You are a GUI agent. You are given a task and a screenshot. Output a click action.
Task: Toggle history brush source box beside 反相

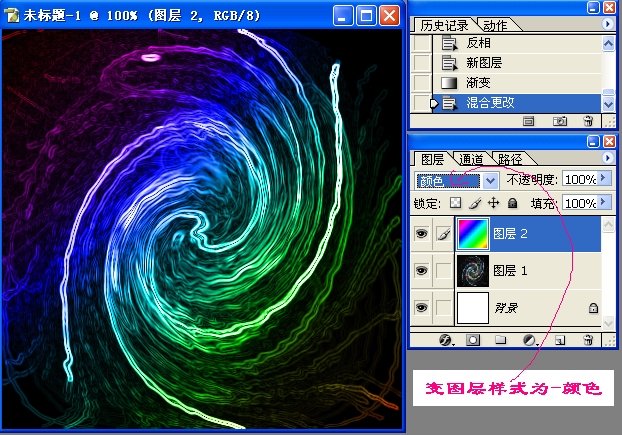[422, 43]
